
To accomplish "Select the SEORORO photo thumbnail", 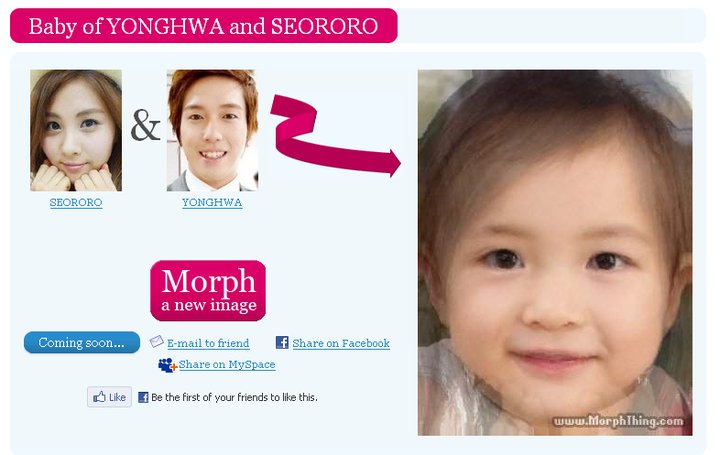I will pyautogui.click(x=76, y=130).
